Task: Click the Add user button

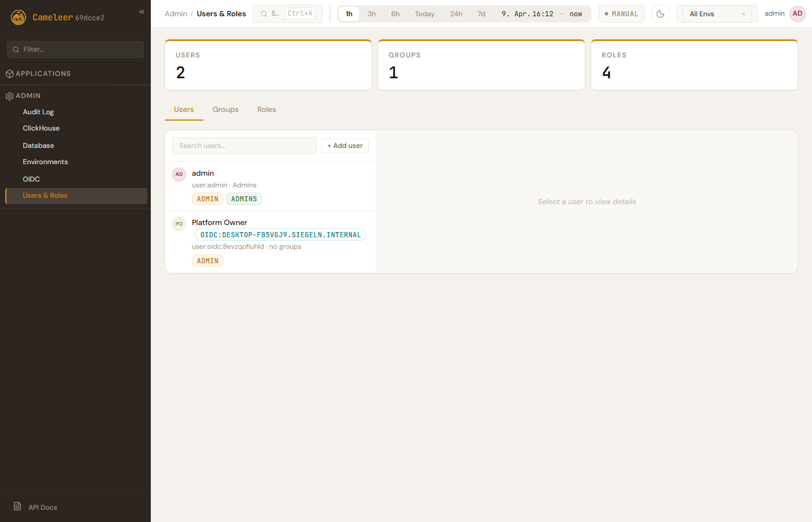Action: coord(345,146)
